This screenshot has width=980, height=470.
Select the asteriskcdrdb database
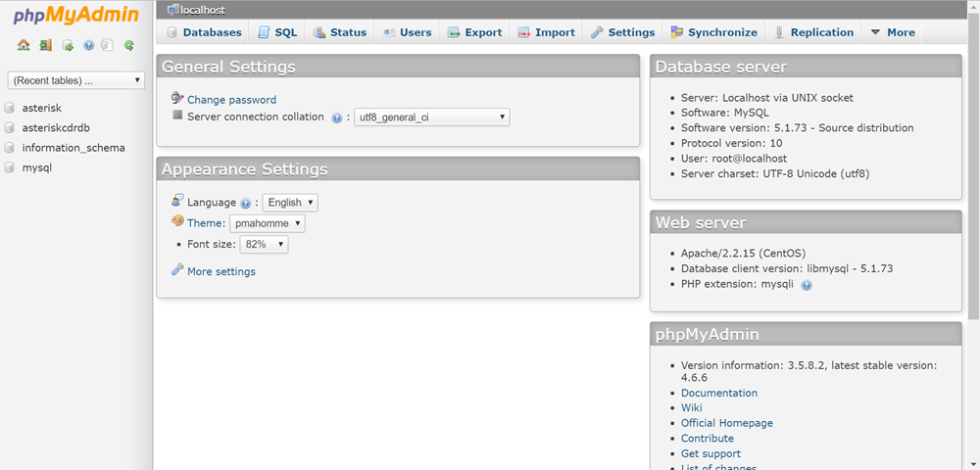point(56,128)
